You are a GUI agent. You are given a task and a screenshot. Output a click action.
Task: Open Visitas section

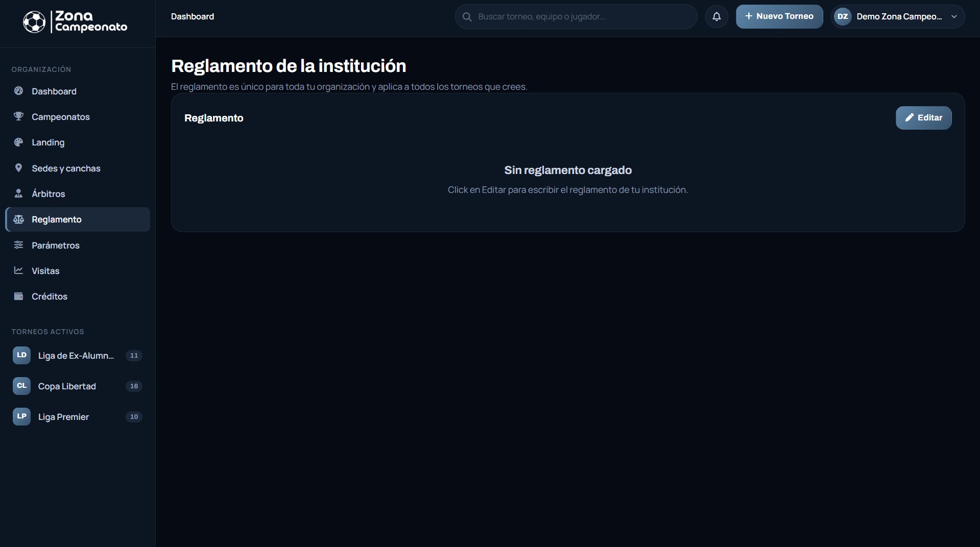[x=78, y=270]
